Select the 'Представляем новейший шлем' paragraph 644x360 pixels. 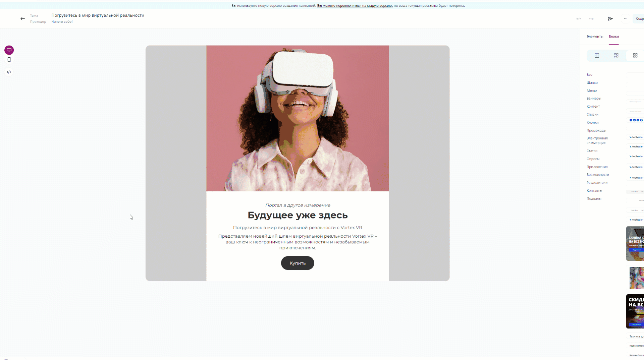click(298, 242)
